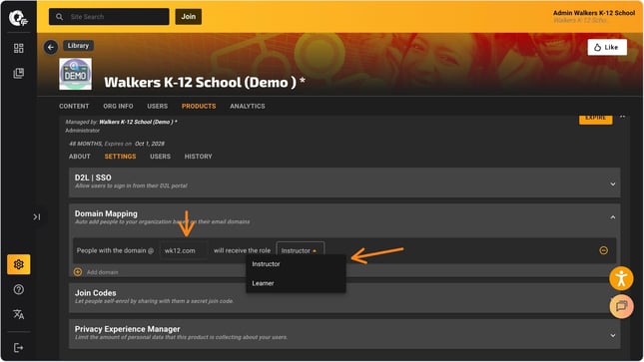This screenshot has height=362, width=644.
Task: Go back with the arrow button
Action: (51, 47)
